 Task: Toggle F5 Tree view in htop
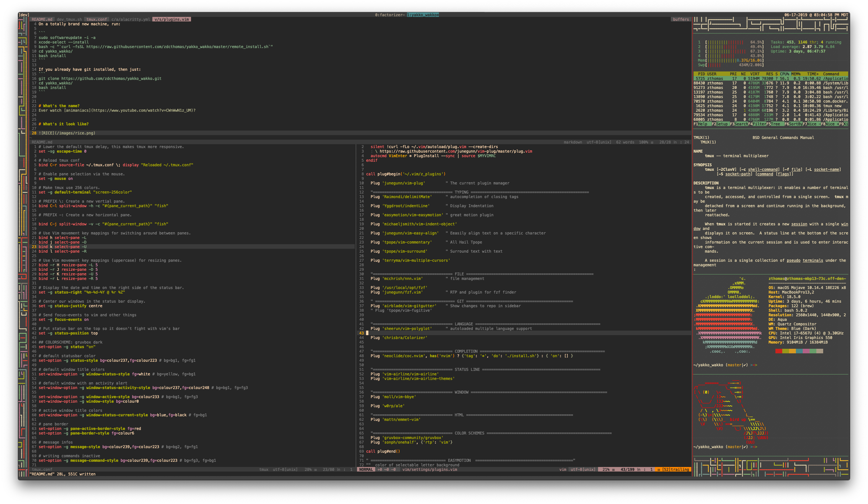point(775,124)
